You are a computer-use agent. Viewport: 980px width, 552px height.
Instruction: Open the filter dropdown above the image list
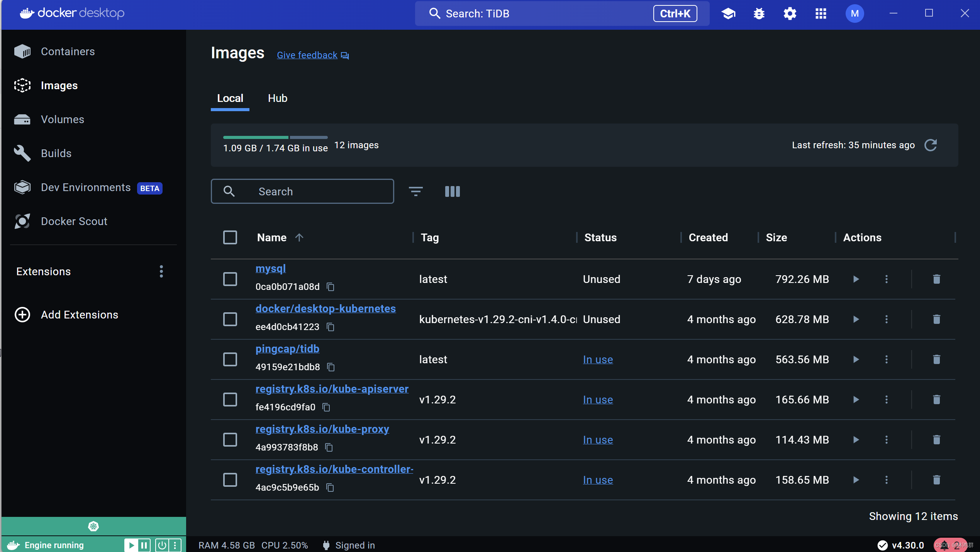point(416,191)
